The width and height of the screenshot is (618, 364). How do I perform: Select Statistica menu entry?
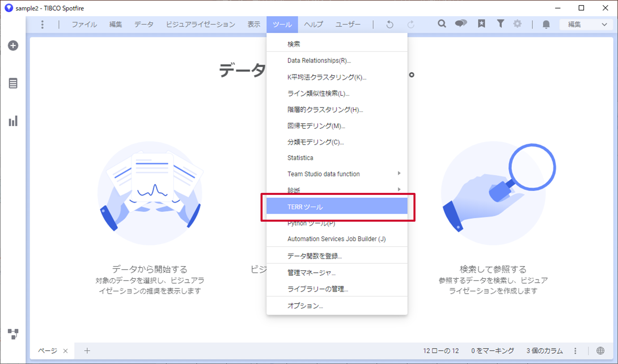[337, 158]
